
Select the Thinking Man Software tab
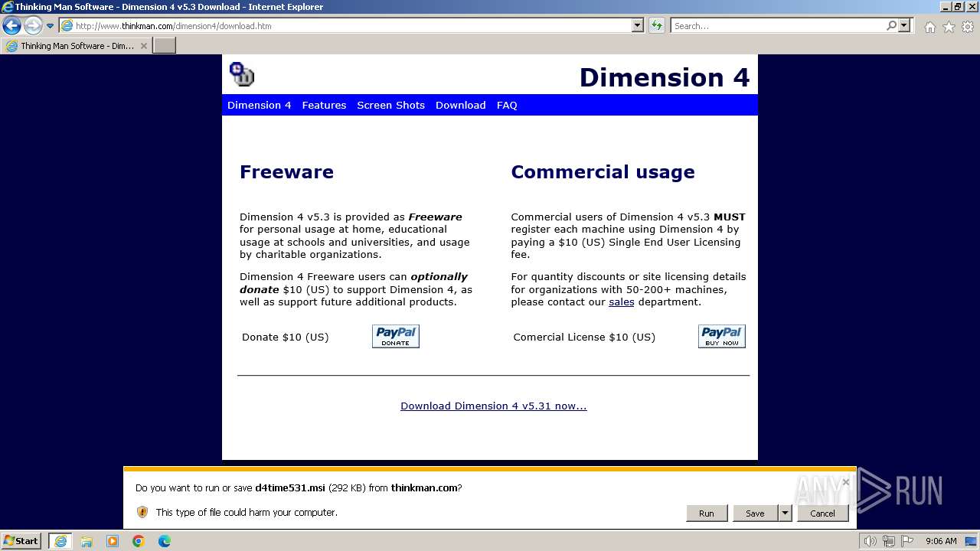[x=77, y=46]
